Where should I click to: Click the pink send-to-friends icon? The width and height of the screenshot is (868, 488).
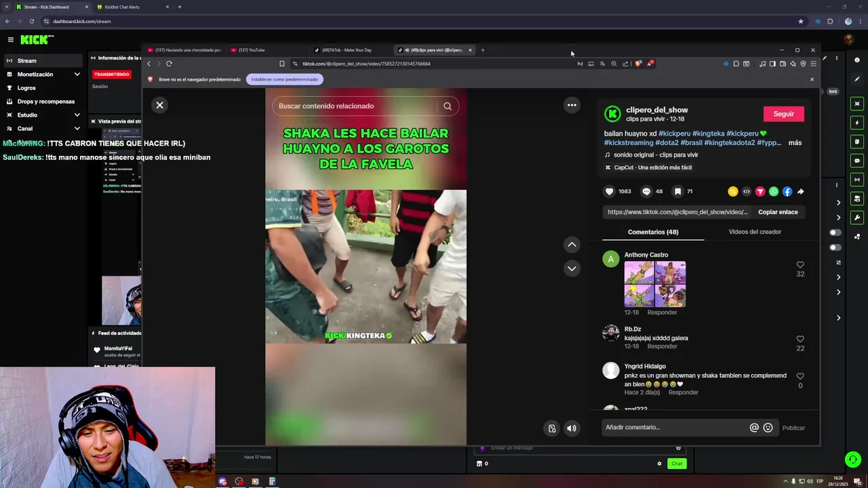[760, 192]
